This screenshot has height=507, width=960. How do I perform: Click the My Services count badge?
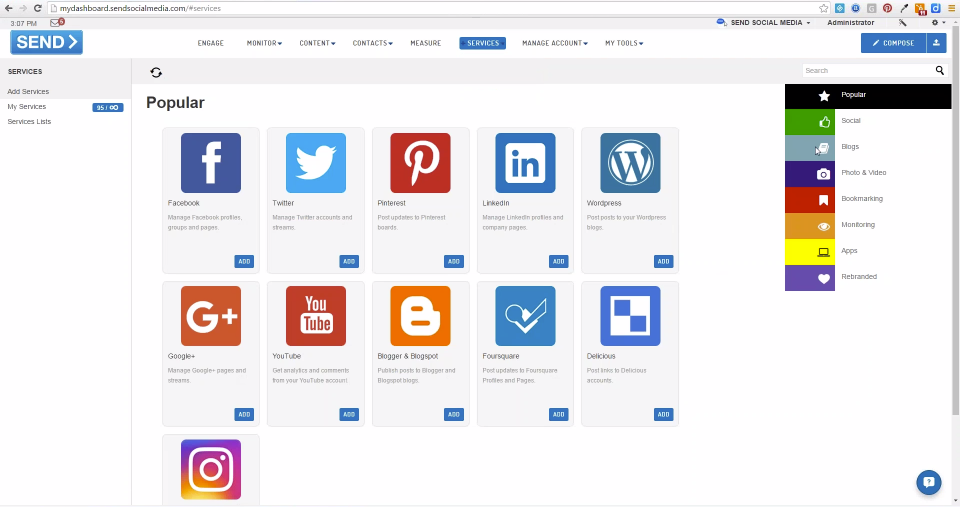(108, 107)
